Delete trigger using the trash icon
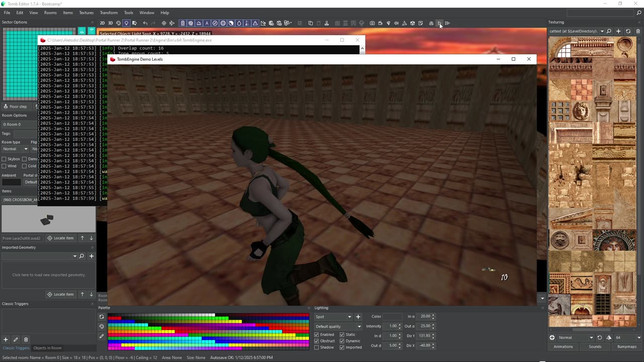Image resolution: width=644 pixels, height=362 pixels. pyautogui.click(x=26, y=340)
